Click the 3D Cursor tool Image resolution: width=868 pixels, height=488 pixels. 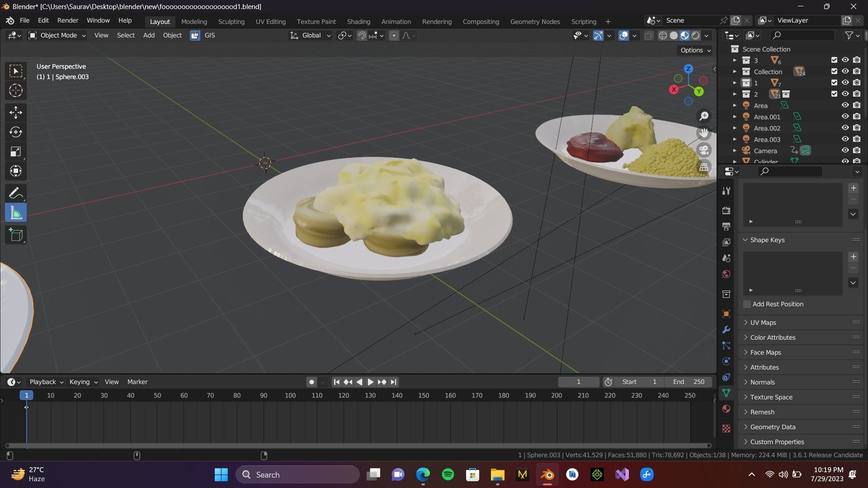(x=16, y=91)
